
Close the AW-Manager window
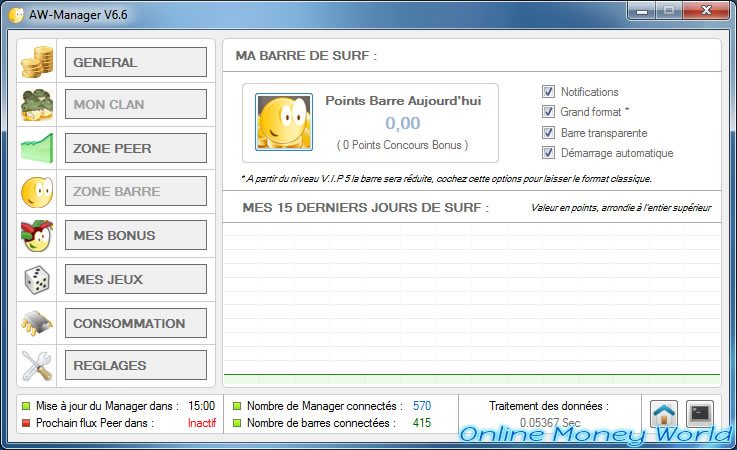point(706,11)
